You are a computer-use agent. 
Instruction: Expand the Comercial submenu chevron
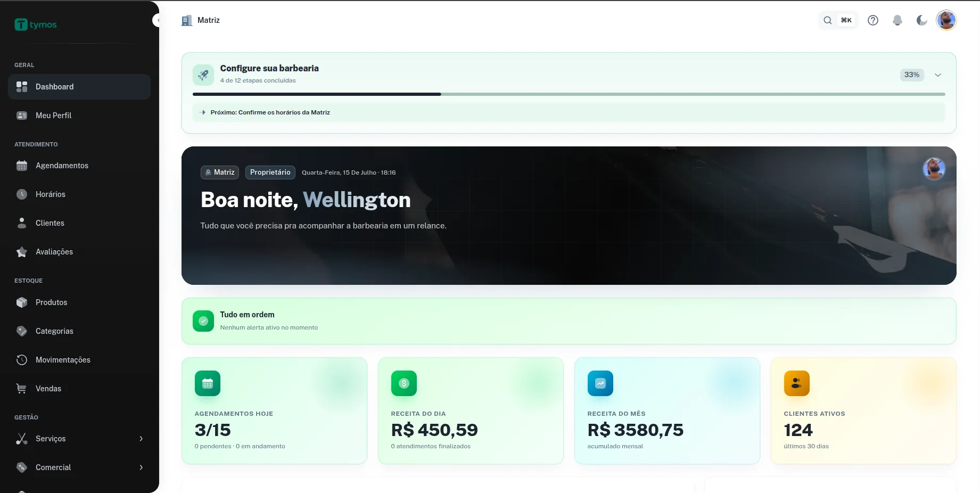(x=141, y=467)
